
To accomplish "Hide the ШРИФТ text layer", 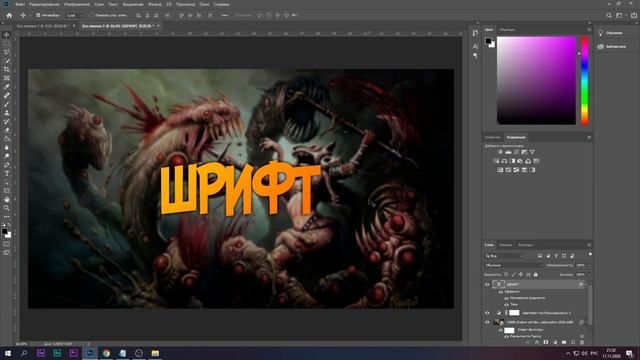I will point(487,284).
